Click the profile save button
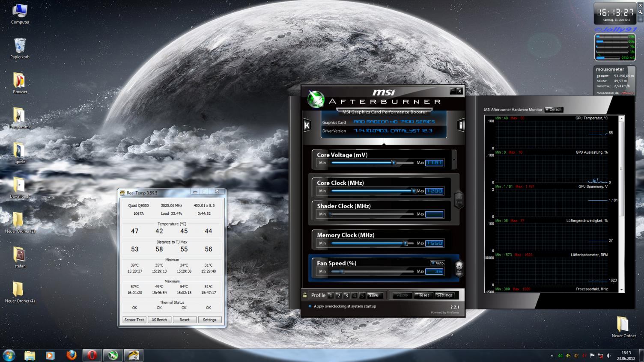 click(x=374, y=295)
